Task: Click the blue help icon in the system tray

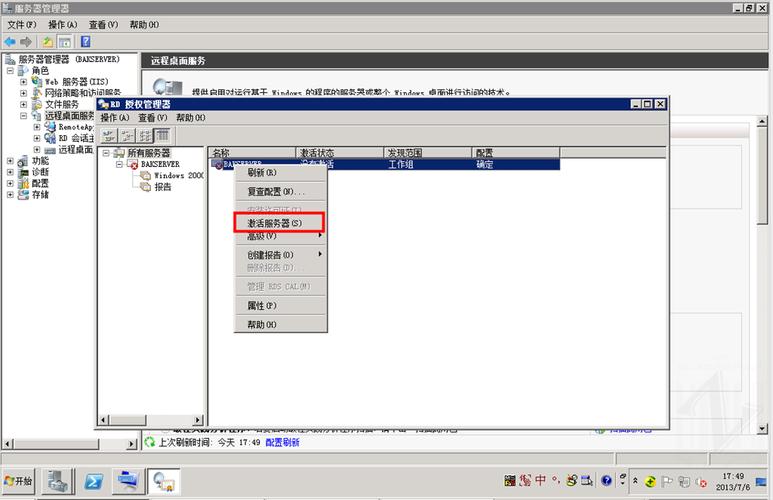Action: [x=606, y=480]
